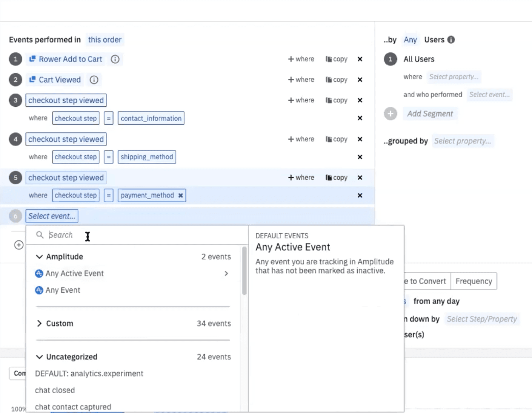Collapse the Uncategorized events section
Viewport: 532px width, 413px height.
pyautogui.click(x=39, y=357)
